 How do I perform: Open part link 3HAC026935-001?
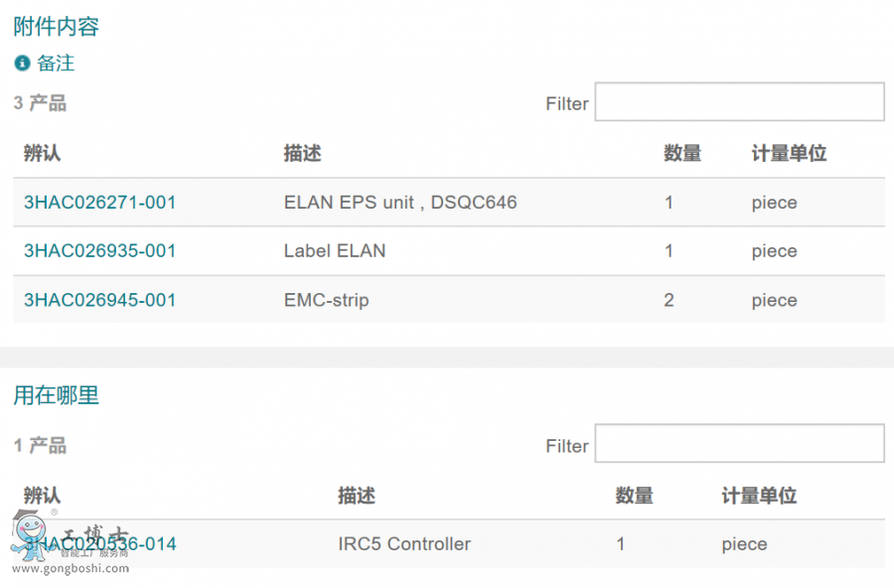(x=99, y=250)
